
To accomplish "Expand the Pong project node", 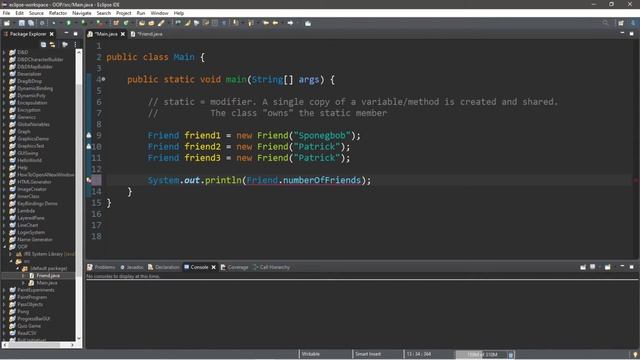I will 4,311.
